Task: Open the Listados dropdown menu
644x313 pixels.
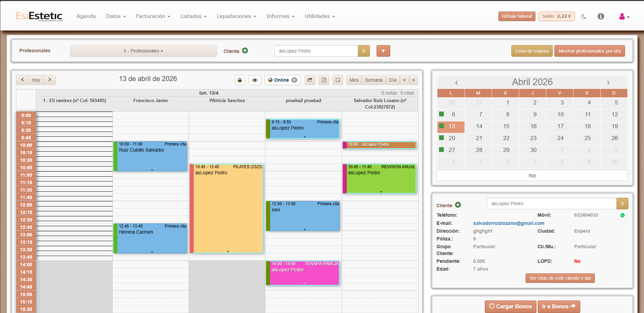Action: 193,16
